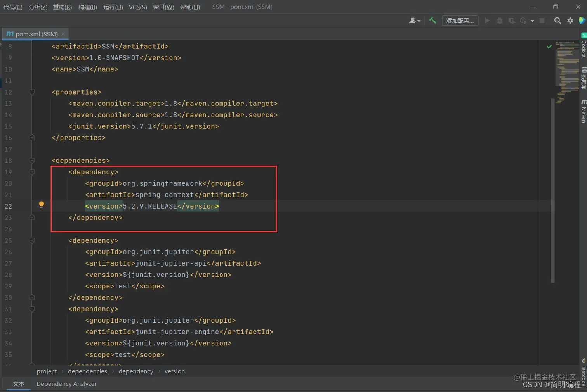Viewport: 587px width, 392px height.
Task: Click the opening <dependencies> tag
Action: pos(81,161)
